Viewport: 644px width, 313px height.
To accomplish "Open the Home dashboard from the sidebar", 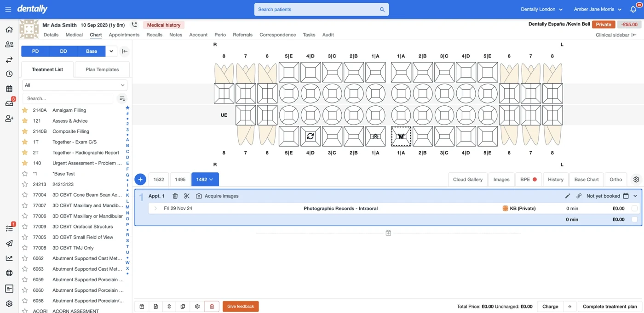I will tap(9, 30).
